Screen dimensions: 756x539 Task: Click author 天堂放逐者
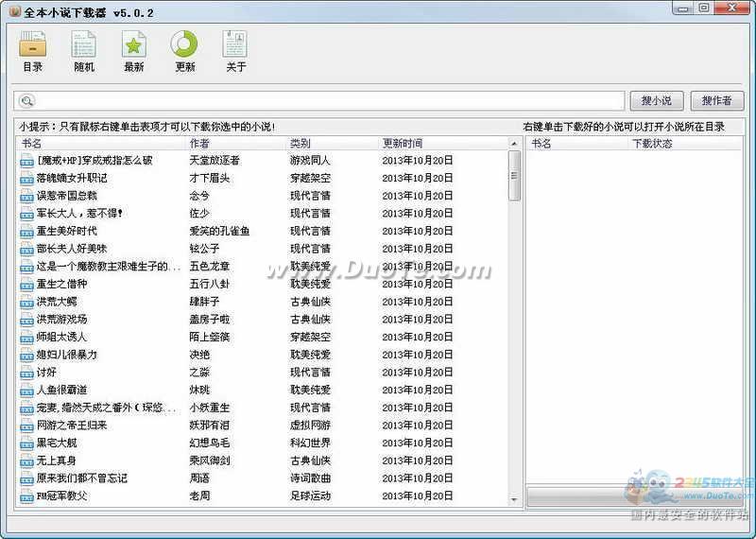point(215,161)
